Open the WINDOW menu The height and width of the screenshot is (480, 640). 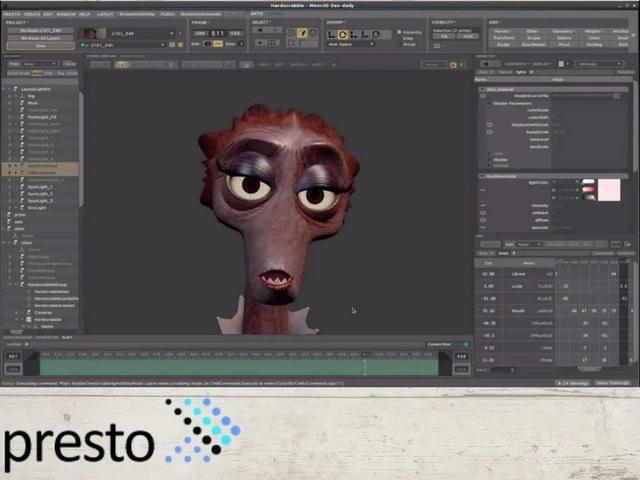pyautogui.click(x=65, y=14)
